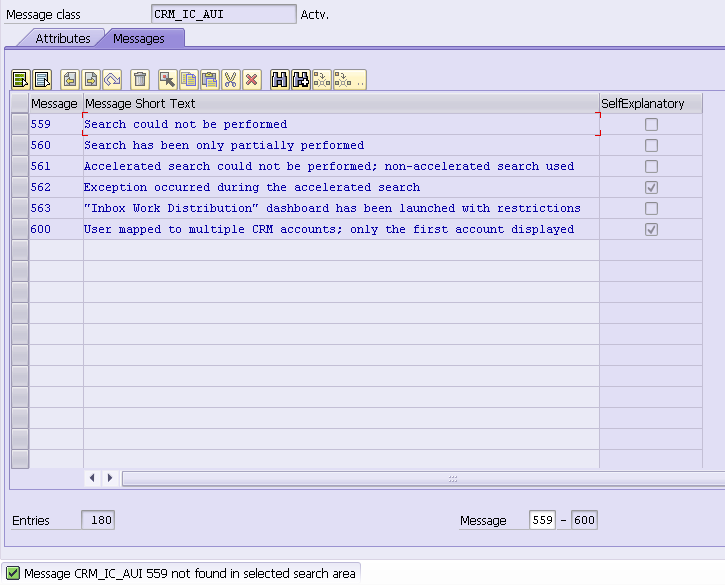Click the scroll-right arrow under the table
Screen dimensions: 725x585
point(110,478)
